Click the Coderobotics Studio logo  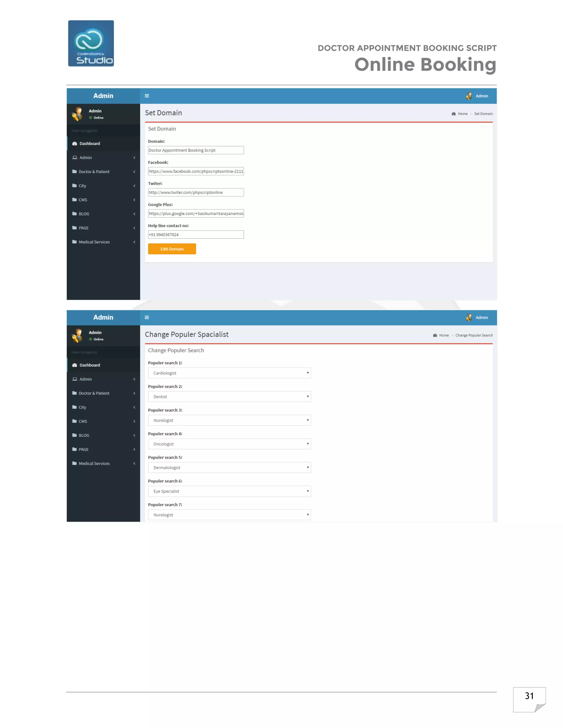pos(91,43)
